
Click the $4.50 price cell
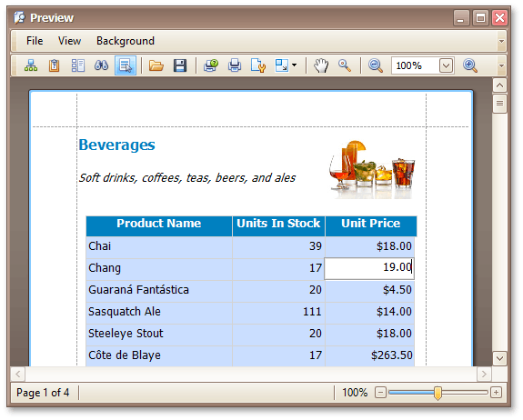[x=370, y=291]
